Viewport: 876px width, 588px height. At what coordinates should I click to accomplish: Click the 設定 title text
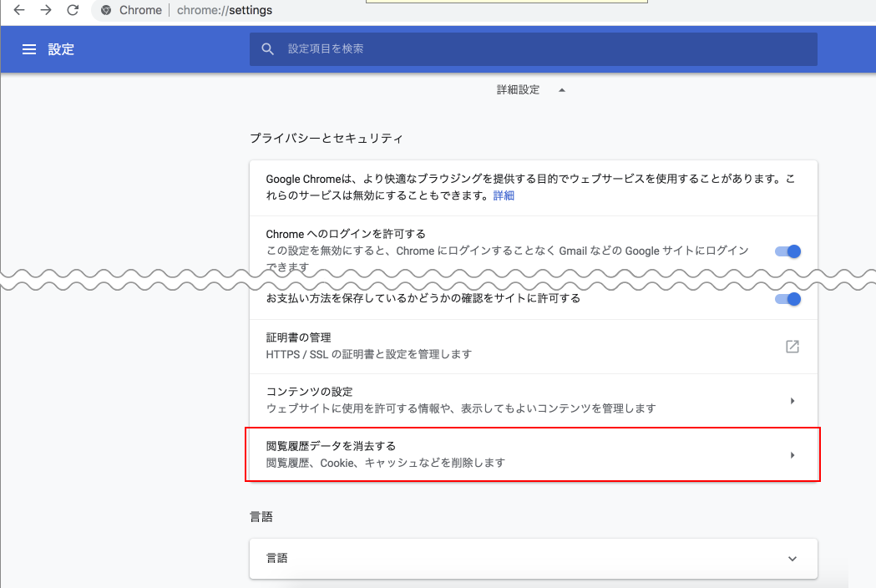point(61,49)
